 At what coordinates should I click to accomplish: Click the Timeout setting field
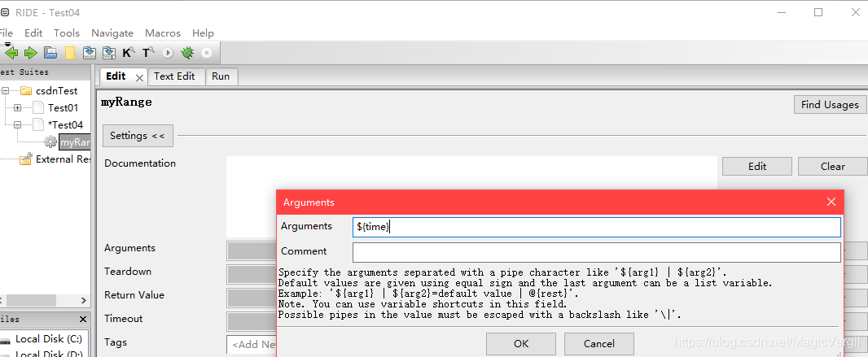pos(252,321)
